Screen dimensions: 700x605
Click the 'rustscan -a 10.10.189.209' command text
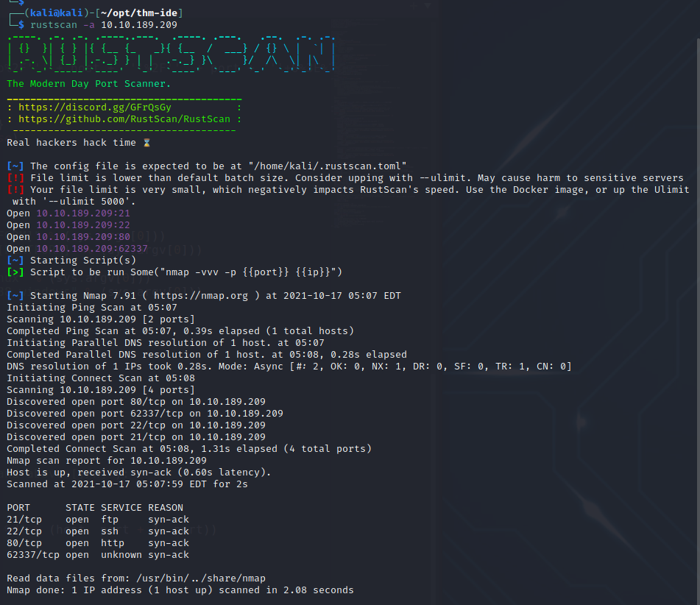coord(104,25)
